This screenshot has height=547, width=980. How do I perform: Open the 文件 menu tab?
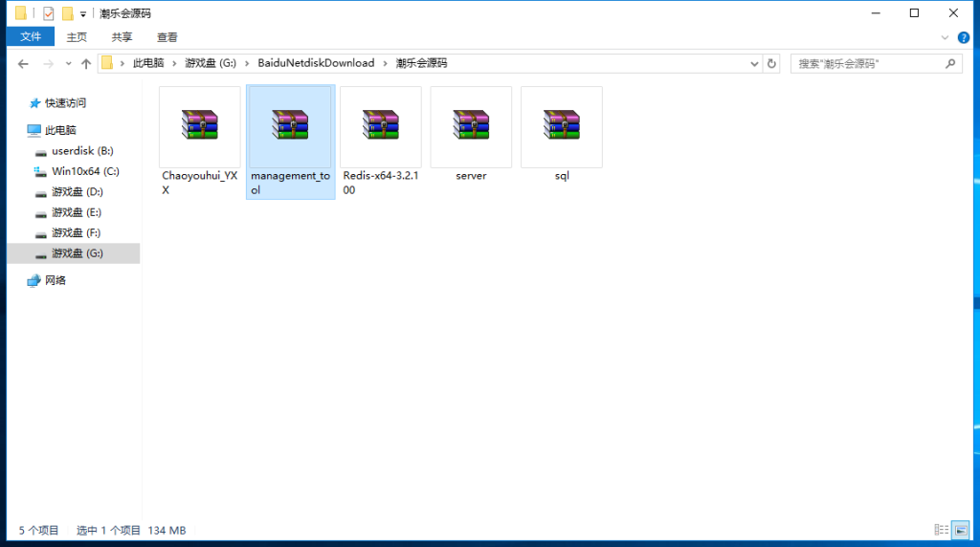click(31, 37)
